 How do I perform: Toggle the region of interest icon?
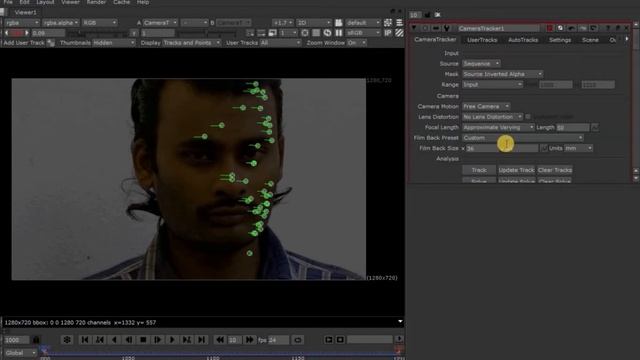tap(304, 33)
